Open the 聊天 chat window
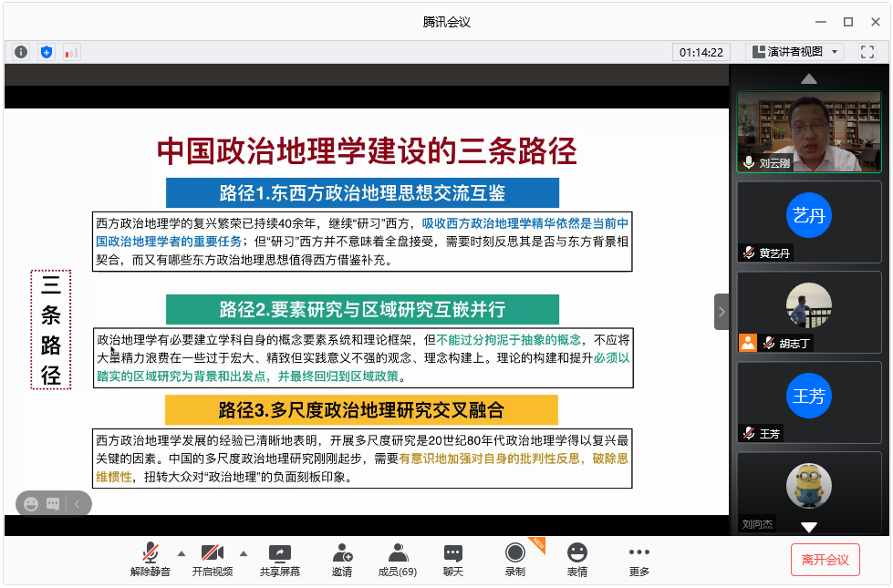Screen dimensions: 893x588 453,559
